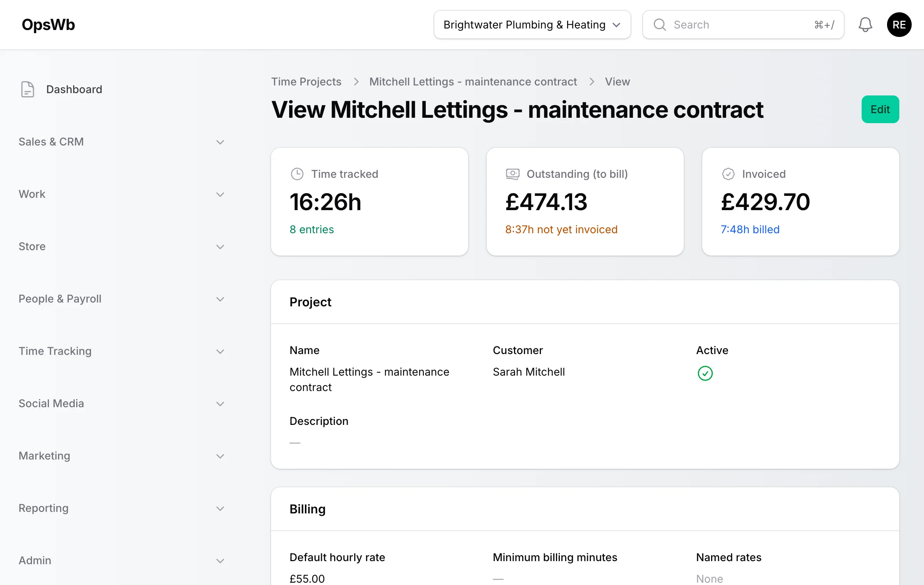
Task: Expand the Store section
Action: point(122,246)
